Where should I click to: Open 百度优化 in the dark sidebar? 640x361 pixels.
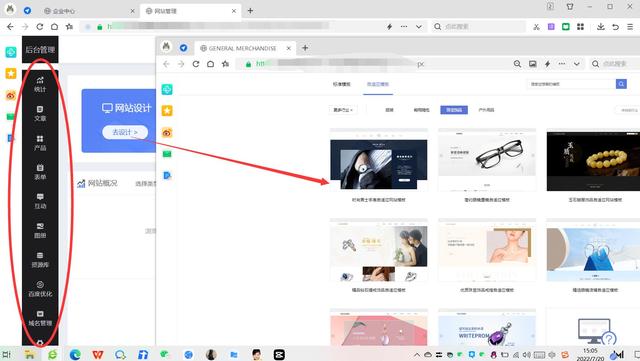[x=40, y=289]
